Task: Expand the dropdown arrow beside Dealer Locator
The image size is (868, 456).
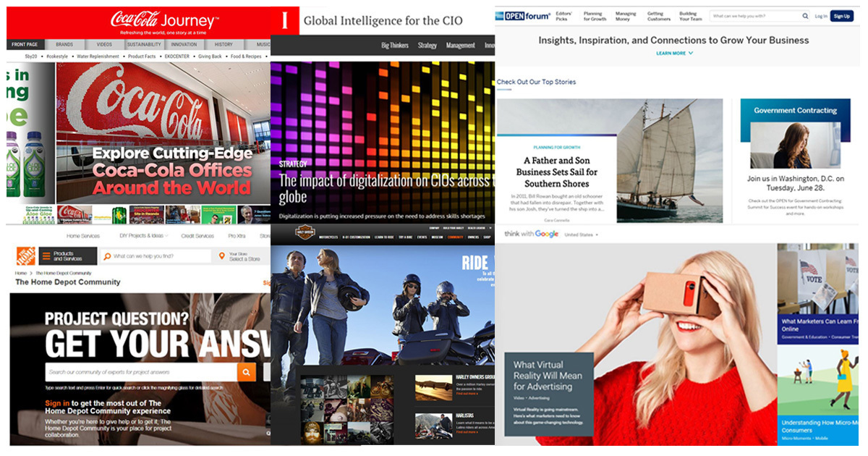Action: (490, 228)
